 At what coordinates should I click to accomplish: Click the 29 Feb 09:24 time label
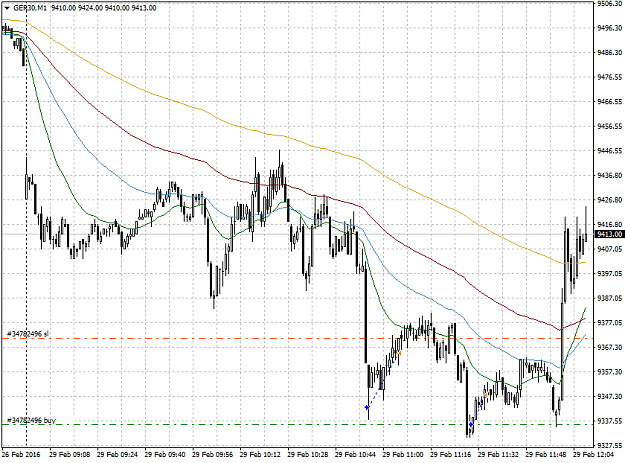pos(117,454)
